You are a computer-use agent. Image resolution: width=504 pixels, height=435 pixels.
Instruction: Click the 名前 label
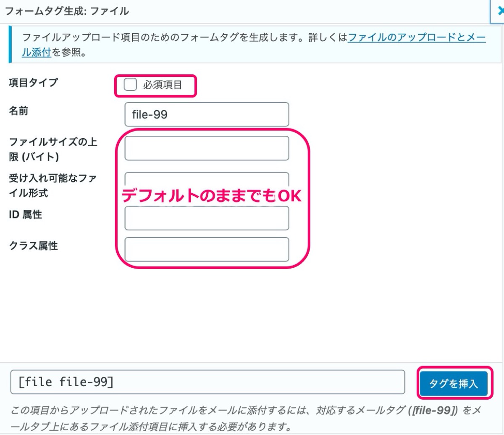click(x=18, y=111)
